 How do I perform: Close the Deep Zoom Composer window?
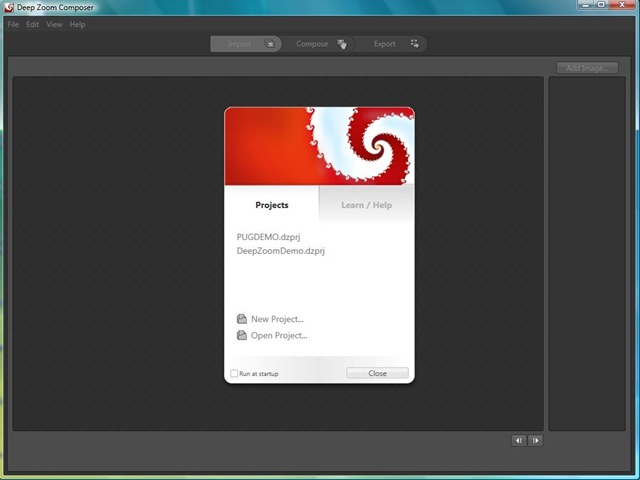(622, 5)
